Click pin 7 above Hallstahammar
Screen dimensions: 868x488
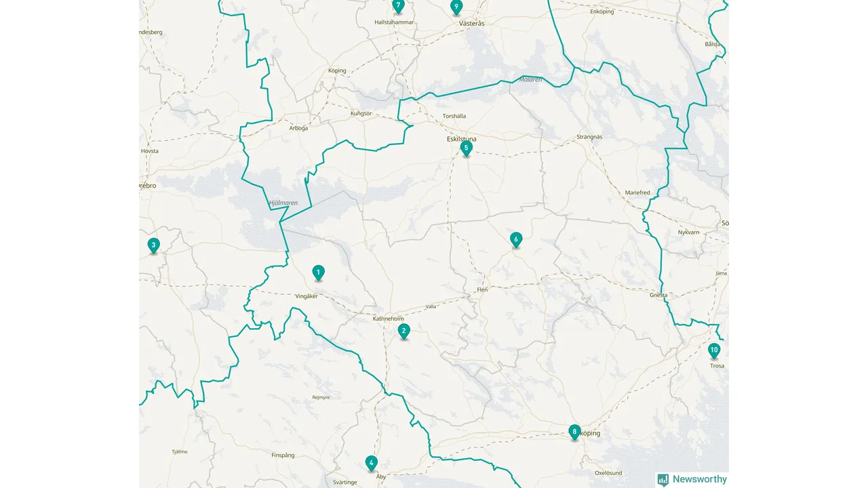point(398,6)
